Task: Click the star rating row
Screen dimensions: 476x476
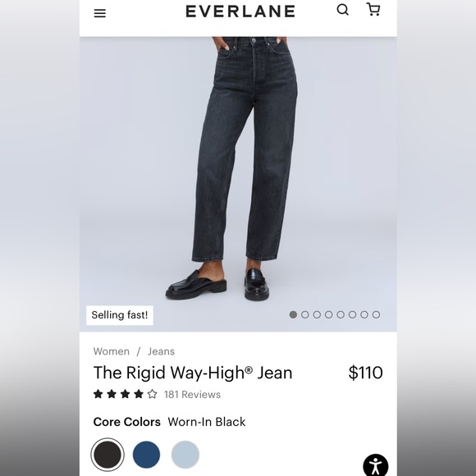Action: [125, 394]
